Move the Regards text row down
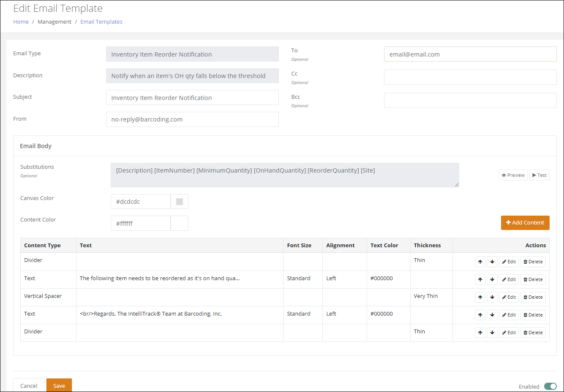 coord(492,315)
